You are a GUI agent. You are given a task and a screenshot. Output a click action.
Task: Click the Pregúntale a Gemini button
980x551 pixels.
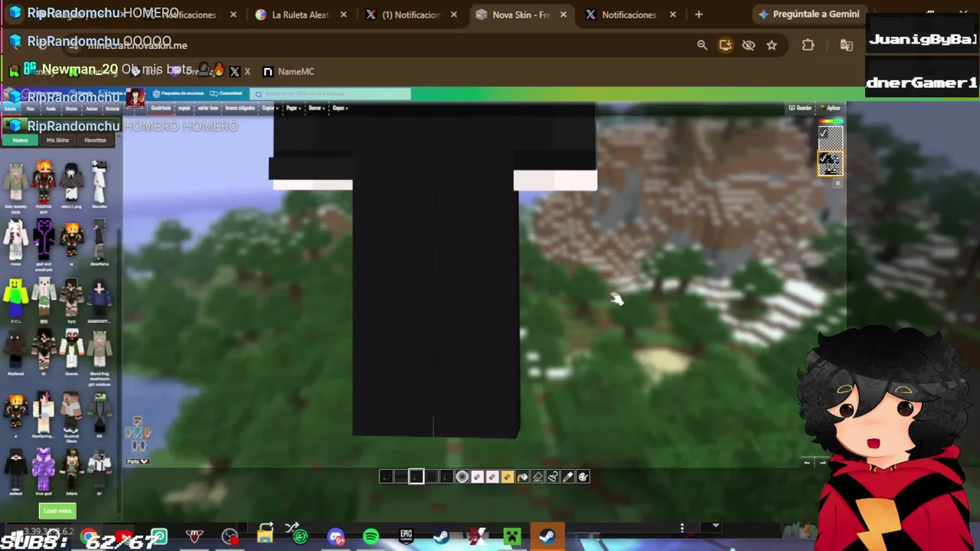[808, 15]
